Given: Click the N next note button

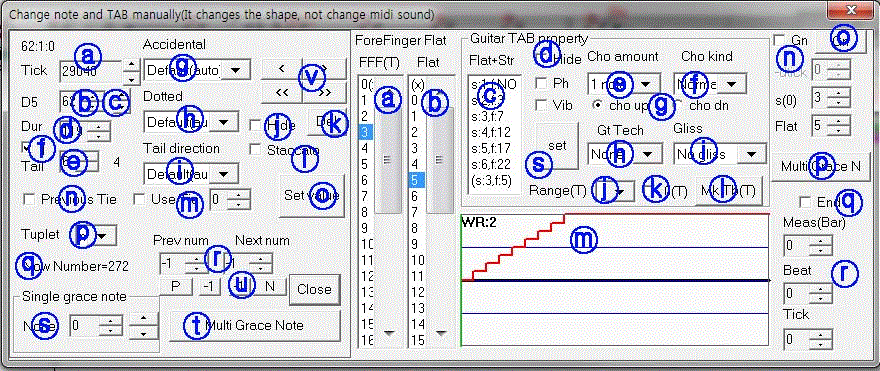Looking at the screenshot, I should (269, 286).
